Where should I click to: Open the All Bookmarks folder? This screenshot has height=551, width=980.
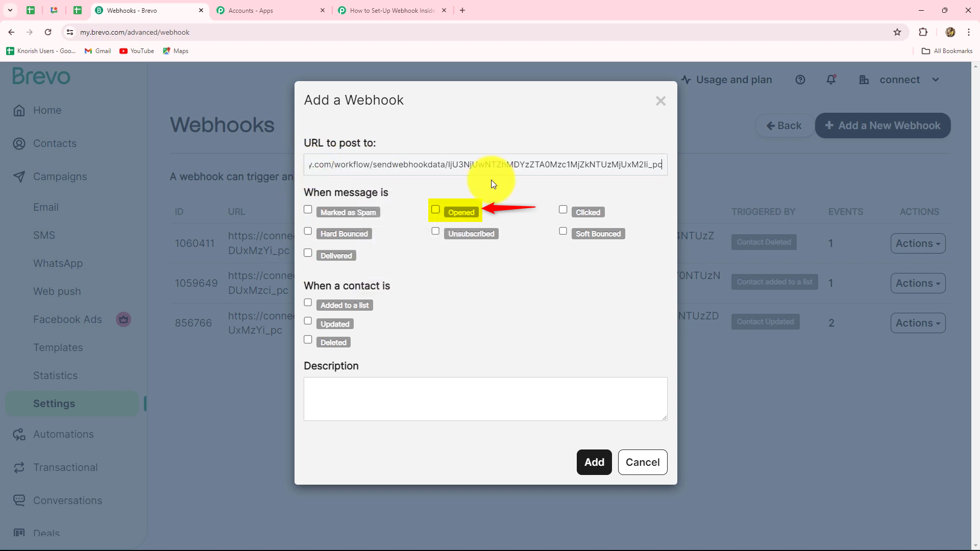pyautogui.click(x=947, y=51)
